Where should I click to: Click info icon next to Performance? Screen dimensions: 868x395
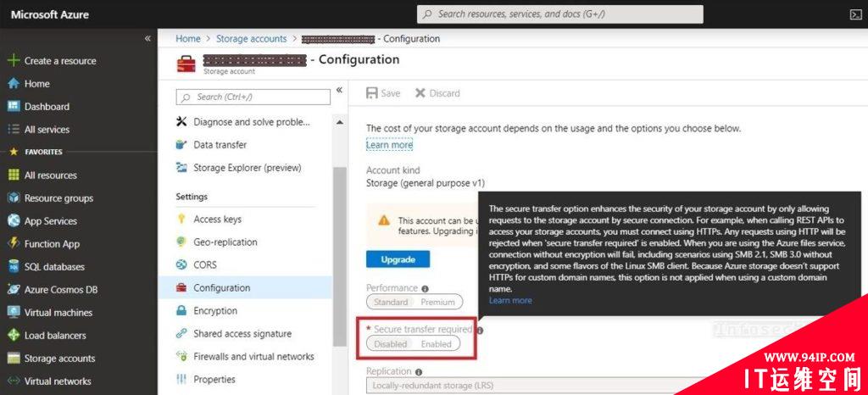425,289
